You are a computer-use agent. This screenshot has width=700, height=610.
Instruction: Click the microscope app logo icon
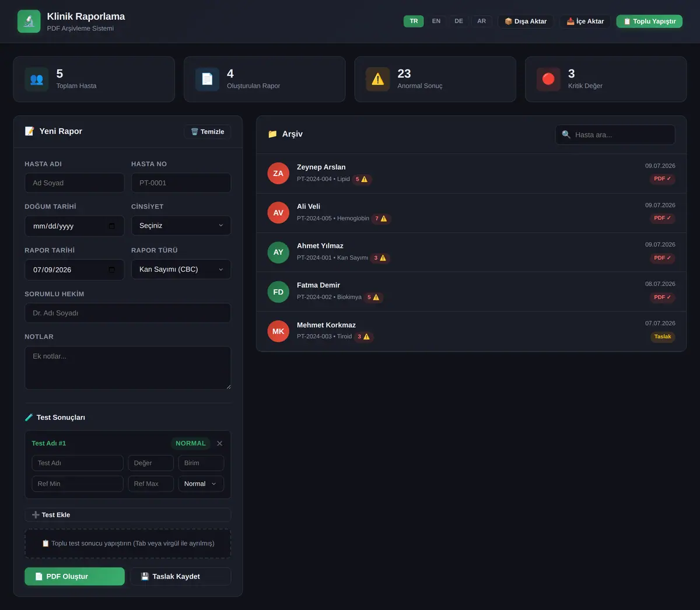pyautogui.click(x=29, y=22)
